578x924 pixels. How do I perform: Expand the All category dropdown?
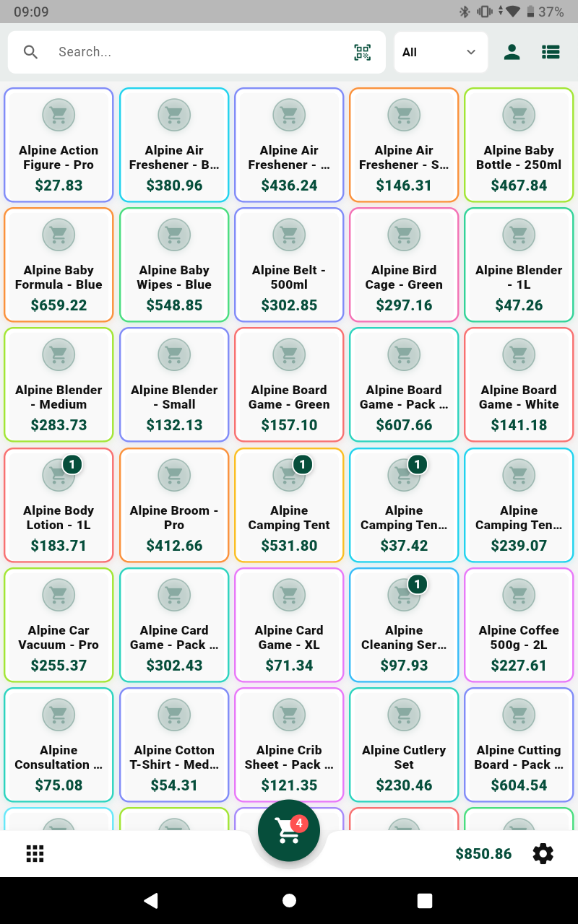pyautogui.click(x=441, y=52)
